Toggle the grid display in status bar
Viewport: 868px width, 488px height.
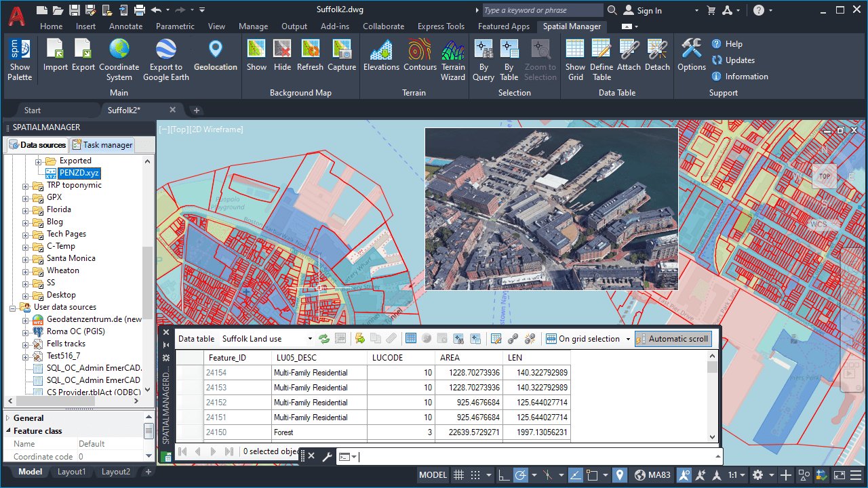459,474
